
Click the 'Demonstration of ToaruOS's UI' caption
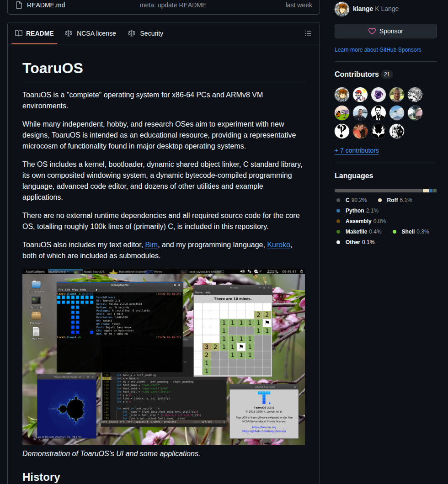coord(111,453)
